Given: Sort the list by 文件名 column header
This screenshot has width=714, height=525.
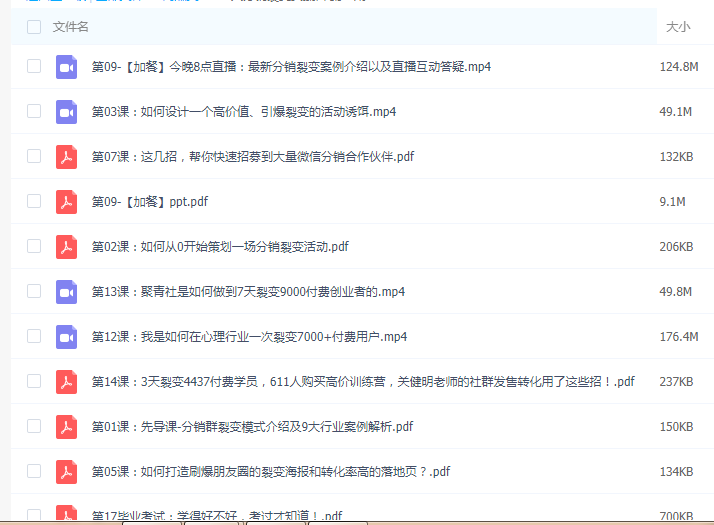Looking at the screenshot, I should (70, 27).
